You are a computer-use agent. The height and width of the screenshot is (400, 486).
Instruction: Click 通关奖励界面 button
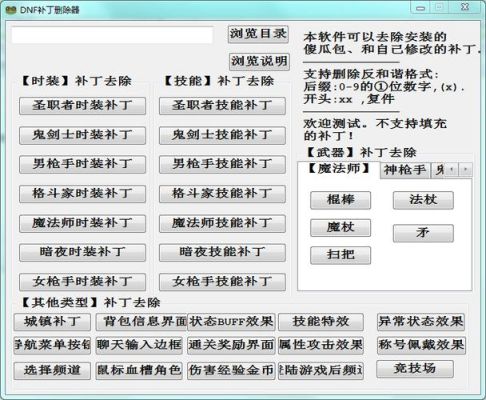(x=231, y=345)
